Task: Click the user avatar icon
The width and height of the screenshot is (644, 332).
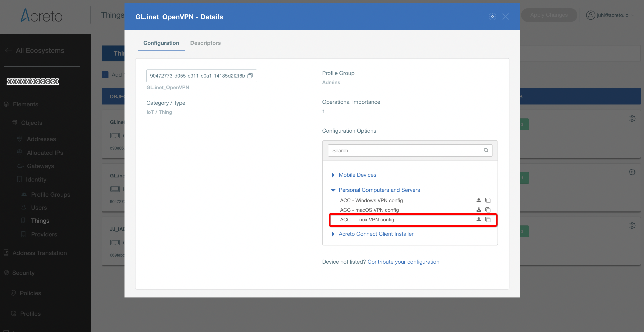Action: tap(590, 15)
